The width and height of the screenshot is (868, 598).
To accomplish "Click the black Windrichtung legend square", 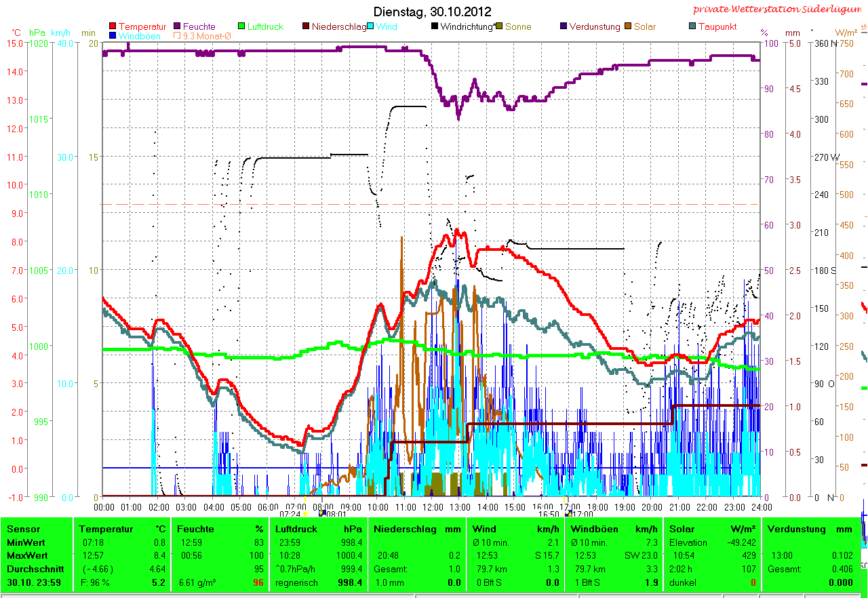I will 435,27.
